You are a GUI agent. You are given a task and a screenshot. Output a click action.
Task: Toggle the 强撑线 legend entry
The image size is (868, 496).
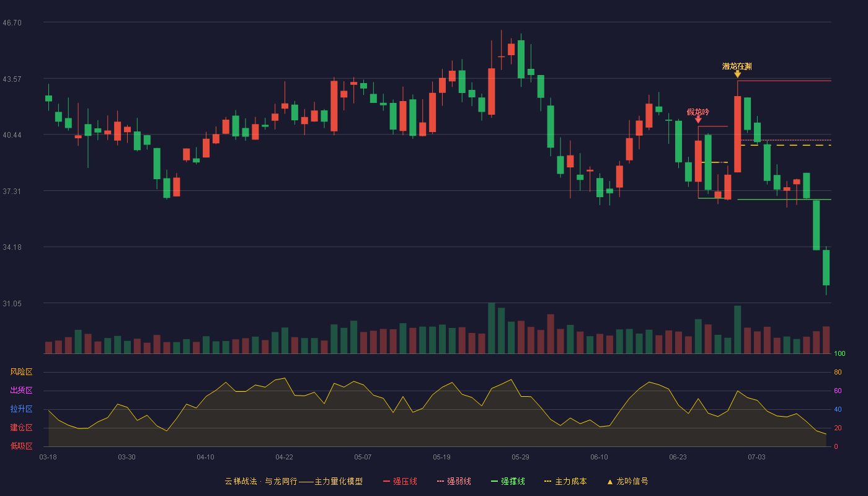[508, 481]
